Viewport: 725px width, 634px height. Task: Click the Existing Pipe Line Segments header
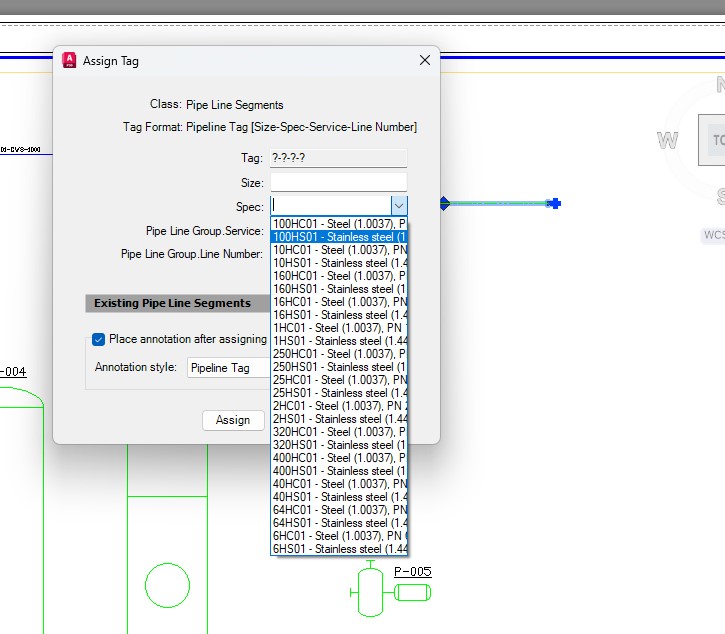point(178,303)
